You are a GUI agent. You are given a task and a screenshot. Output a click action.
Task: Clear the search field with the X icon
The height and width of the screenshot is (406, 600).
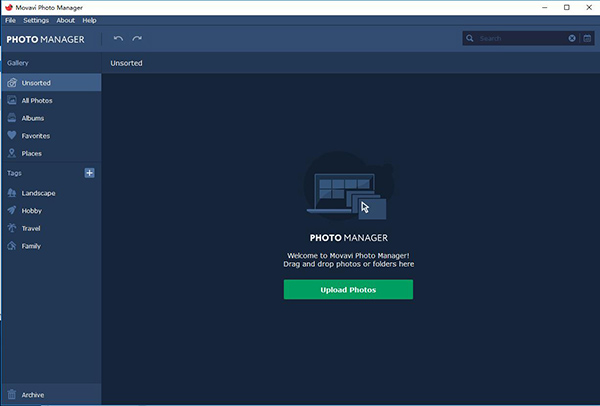(x=572, y=38)
